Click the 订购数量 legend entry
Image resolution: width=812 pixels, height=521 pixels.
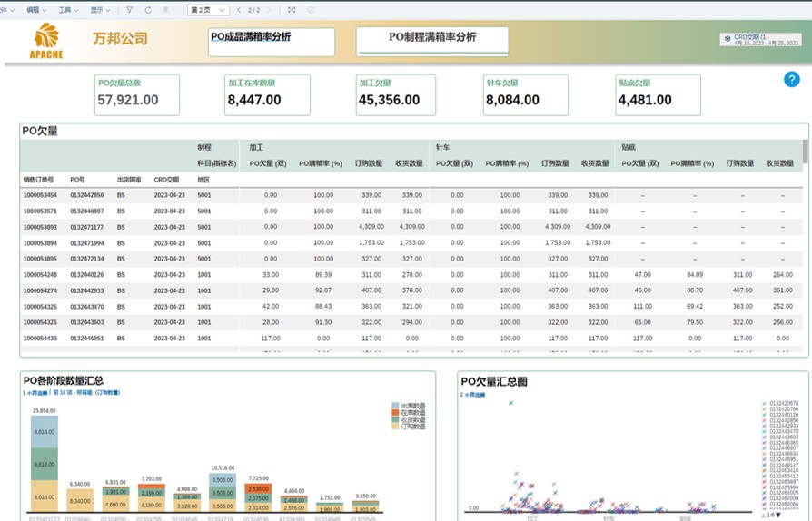click(x=409, y=427)
